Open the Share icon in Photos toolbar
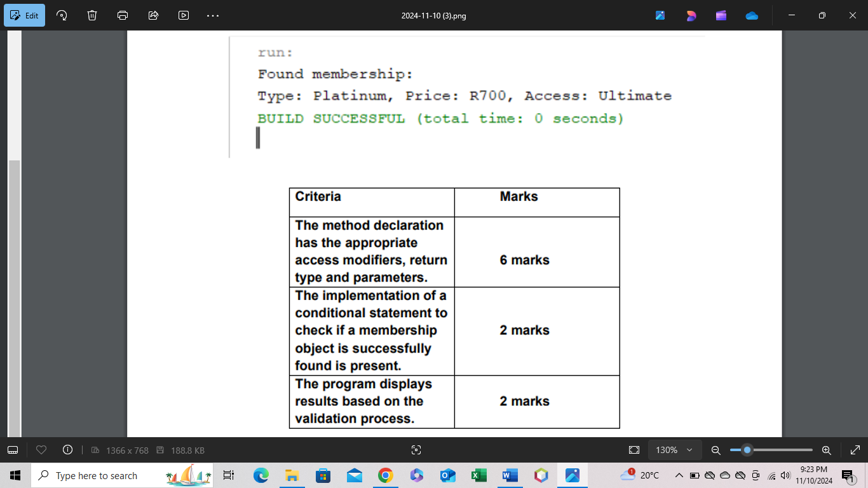Viewport: 868px width, 488px height. [153, 15]
